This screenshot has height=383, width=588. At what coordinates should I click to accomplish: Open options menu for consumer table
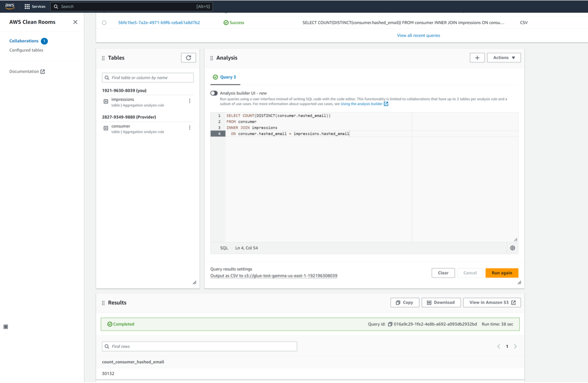pos(190,128)
